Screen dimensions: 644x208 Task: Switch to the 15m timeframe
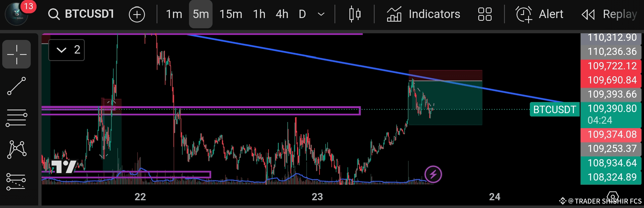(231, 14)
